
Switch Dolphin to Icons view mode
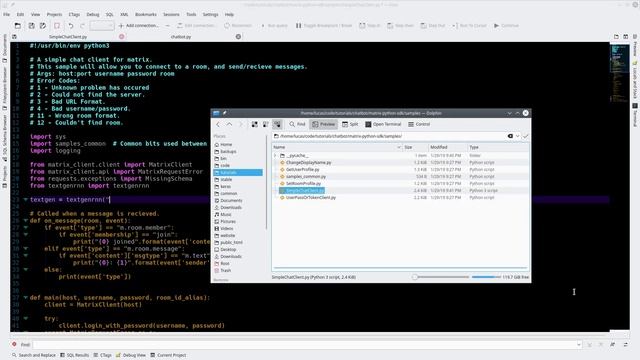point(254,124)
